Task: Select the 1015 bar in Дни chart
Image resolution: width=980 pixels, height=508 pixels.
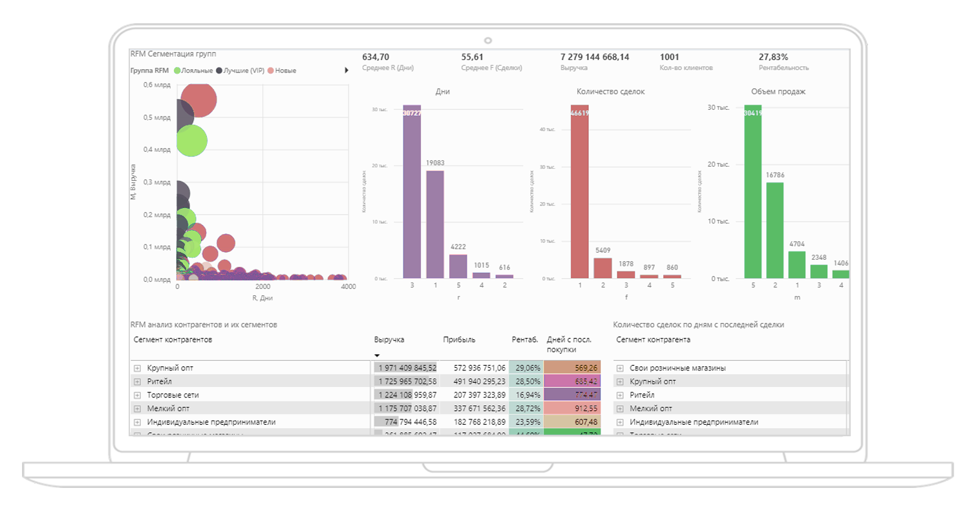Action: point(482,275)
